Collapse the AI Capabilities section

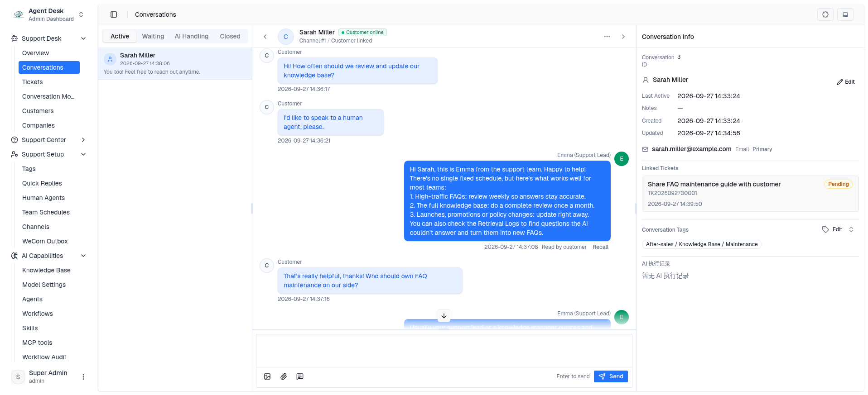point(83,256)
